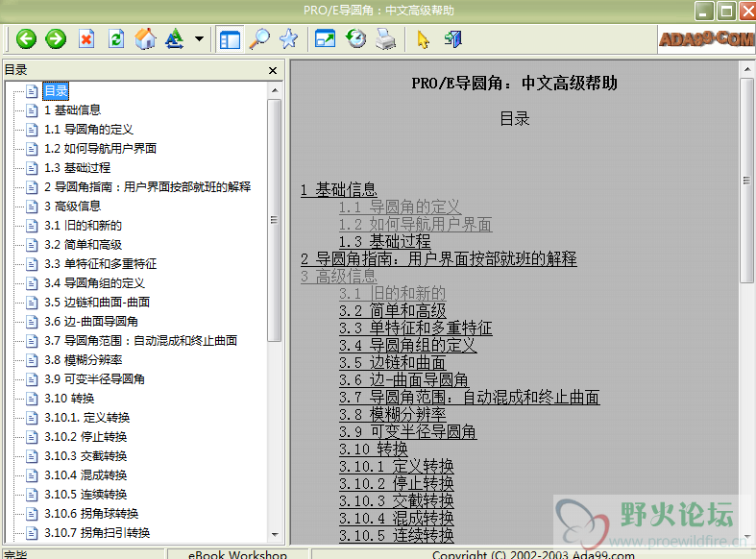Click tree panel scroll down arrow
756x559 pixels.
coord(275,534)
